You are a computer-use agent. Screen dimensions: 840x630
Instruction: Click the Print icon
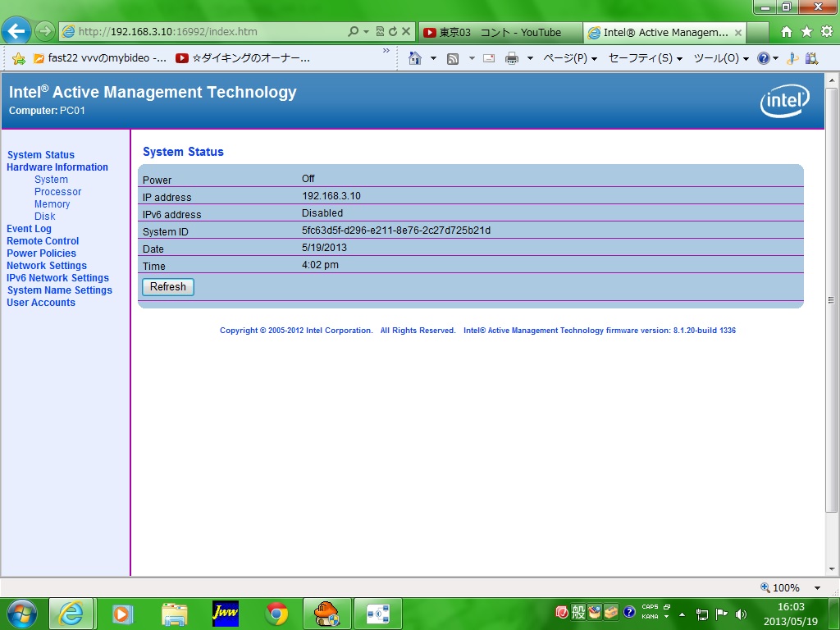[x=512, y=58]
